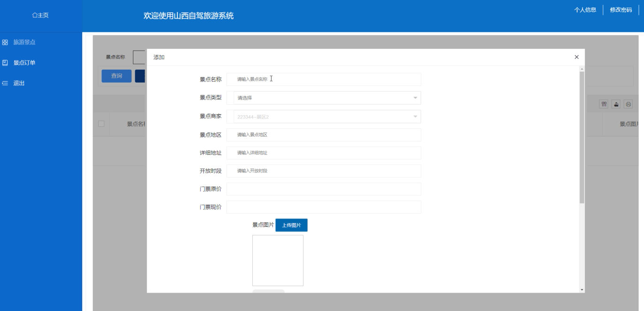Image resolution: width=644 pixels, height=311 pixels.
Task: Click the 查询 button behind the dialog
Action: 116,76
